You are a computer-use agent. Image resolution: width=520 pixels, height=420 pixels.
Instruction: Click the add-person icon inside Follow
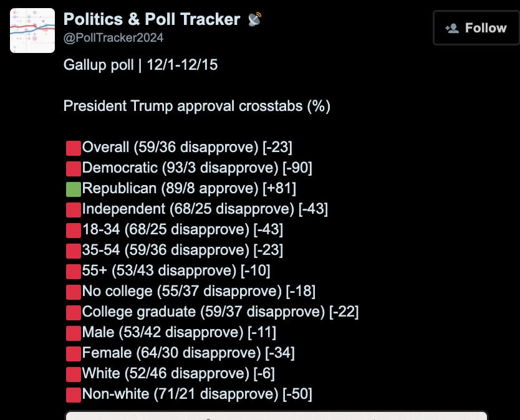point(452,28)
